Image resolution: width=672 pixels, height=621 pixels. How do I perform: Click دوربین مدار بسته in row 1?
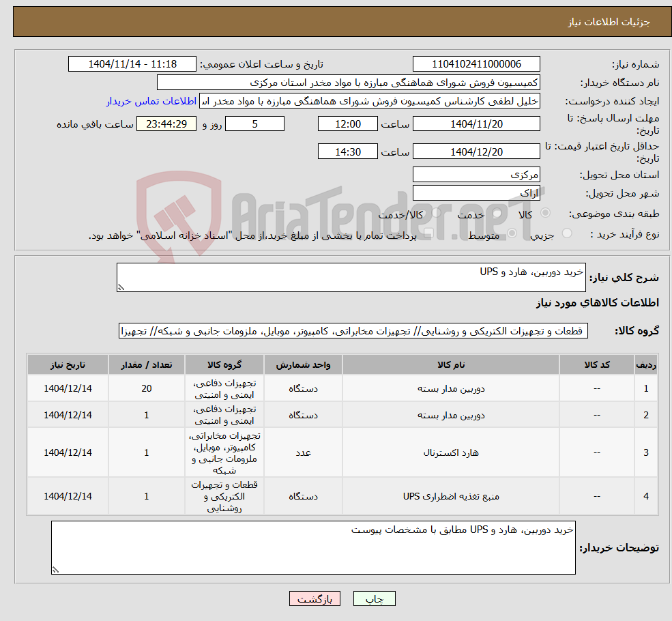pos(451,389)
